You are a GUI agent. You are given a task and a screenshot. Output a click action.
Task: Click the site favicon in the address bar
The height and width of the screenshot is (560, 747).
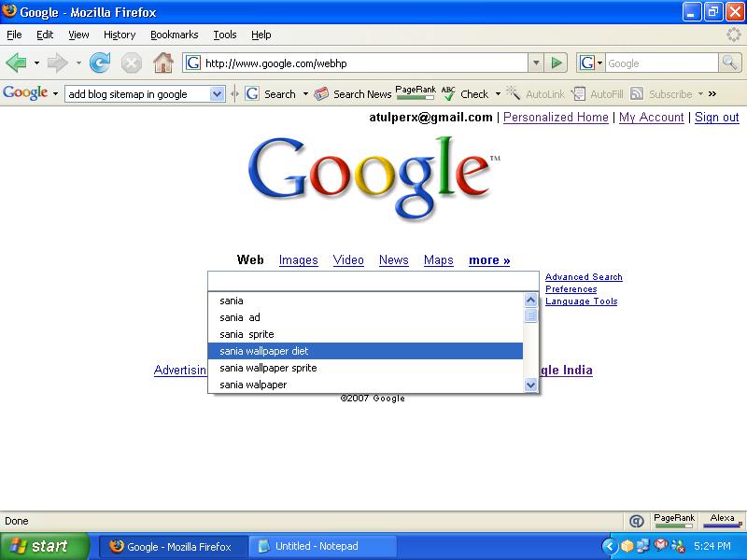click(x=193, y=63)
